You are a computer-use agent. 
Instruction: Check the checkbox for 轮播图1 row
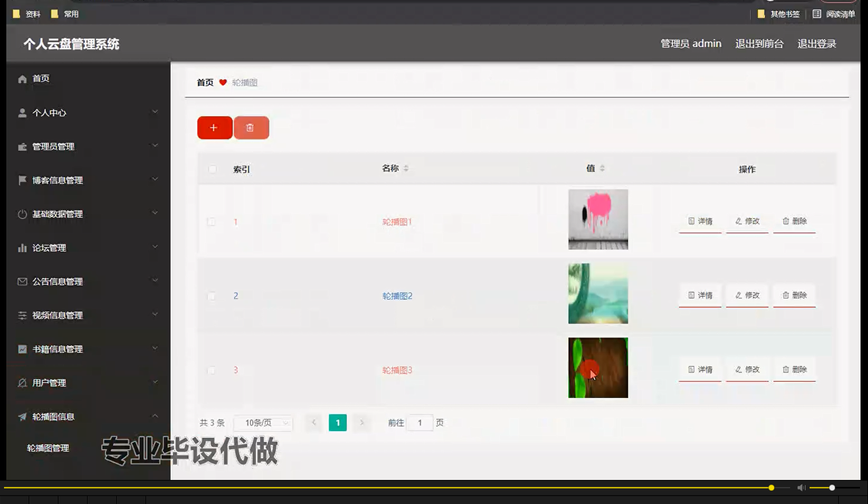coord(212,222)
